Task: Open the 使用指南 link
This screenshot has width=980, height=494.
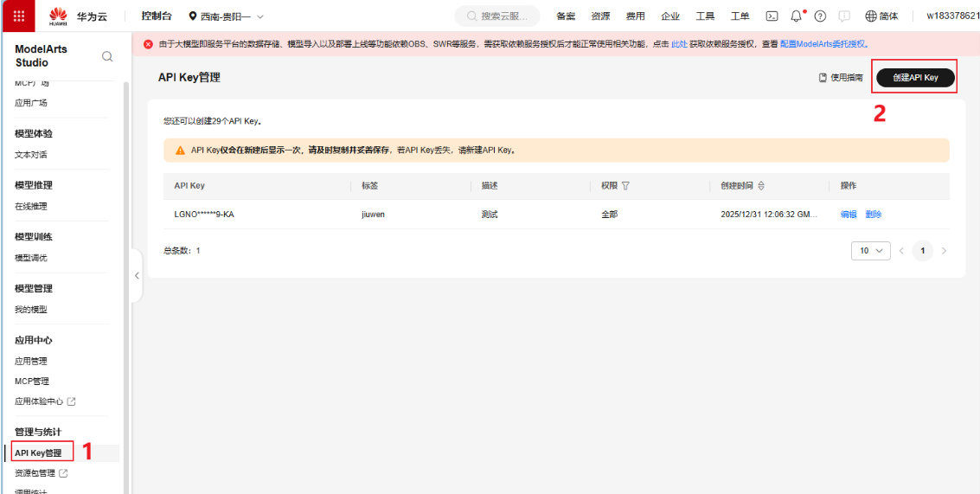Action: (x=841, y=78)
